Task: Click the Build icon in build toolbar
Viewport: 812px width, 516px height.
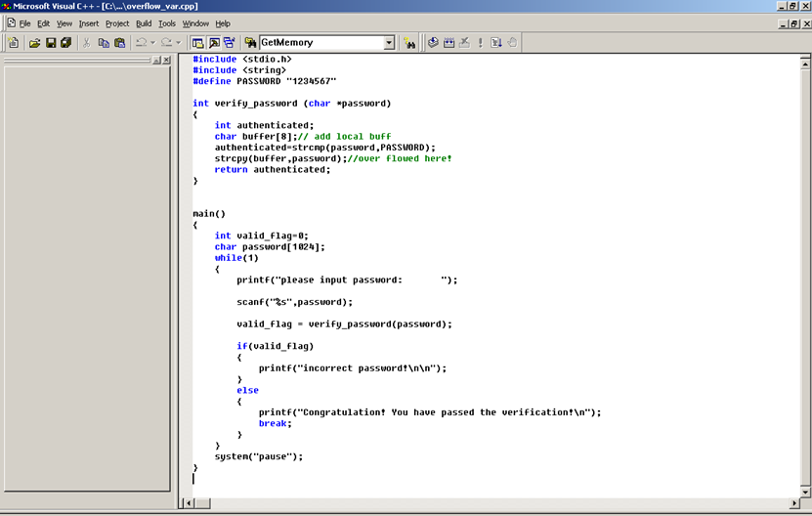Action: (449, 43)
